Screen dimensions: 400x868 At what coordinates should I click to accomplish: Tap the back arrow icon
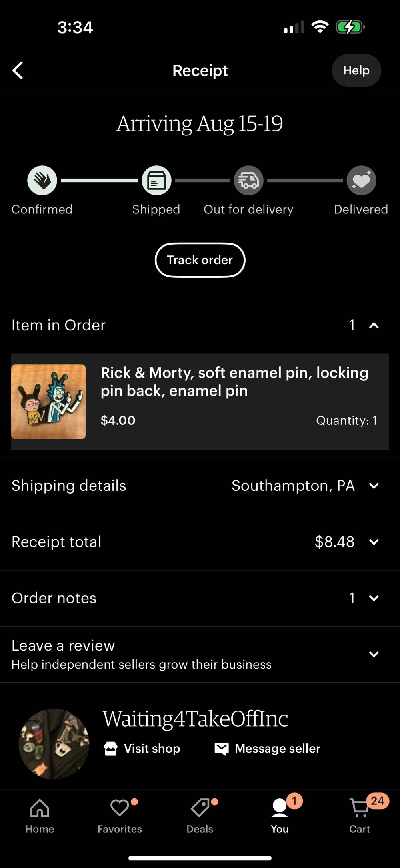(18, 70)
